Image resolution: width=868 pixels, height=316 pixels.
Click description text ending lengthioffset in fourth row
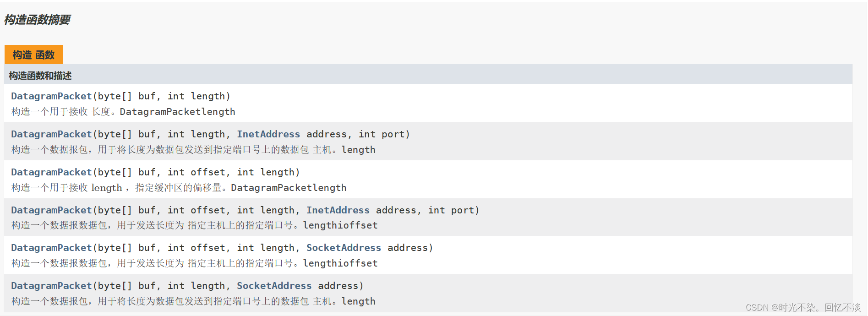click(195, 225)
